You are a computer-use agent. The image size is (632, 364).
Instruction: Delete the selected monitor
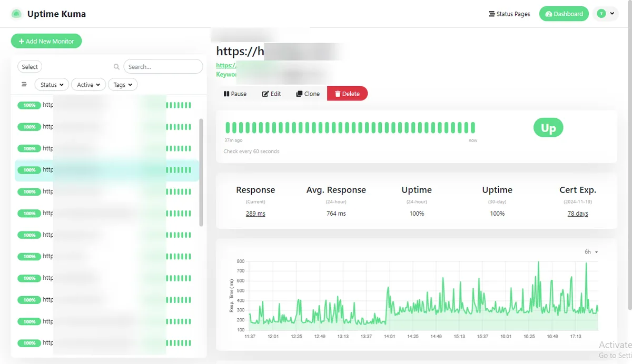(347, 94)
